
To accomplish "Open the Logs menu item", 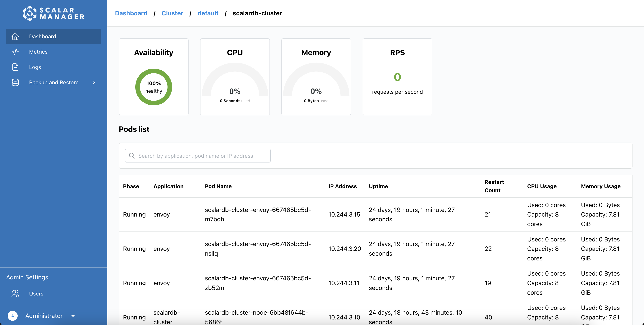I will click(35, 67).
